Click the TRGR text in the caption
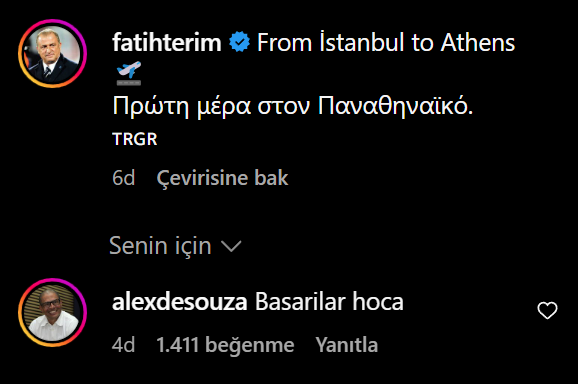 click(135, 139)
